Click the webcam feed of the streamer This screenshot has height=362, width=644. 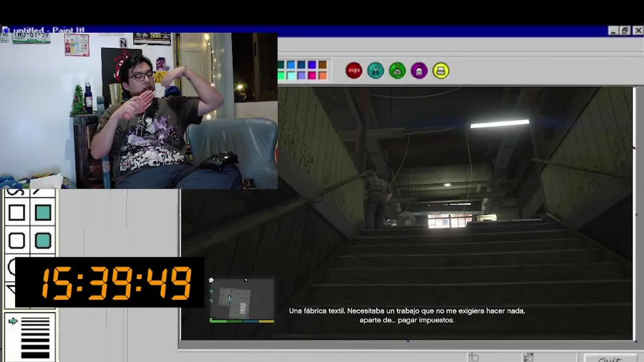(x=139, y=111)
